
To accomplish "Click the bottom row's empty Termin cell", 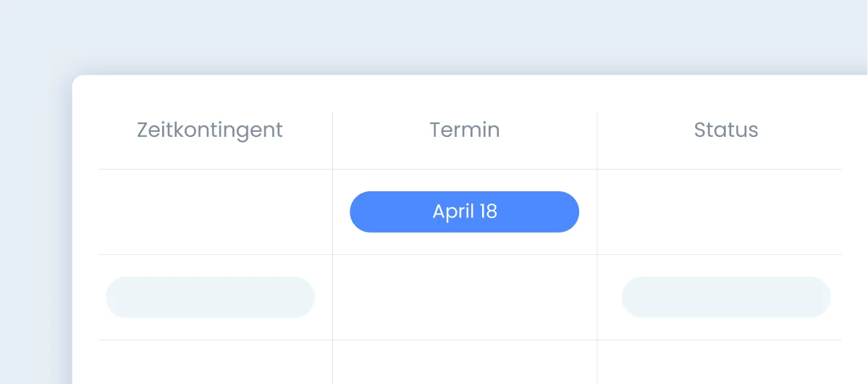I will pos(465,362).
